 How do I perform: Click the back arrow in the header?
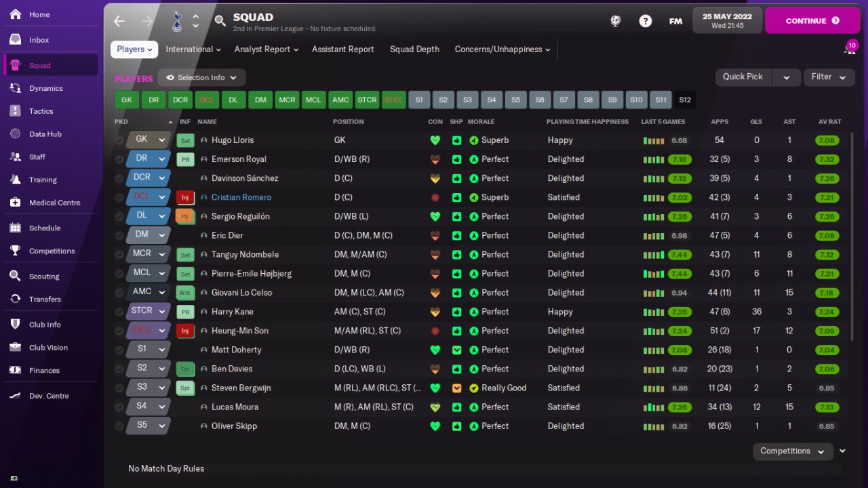[119, 21]
